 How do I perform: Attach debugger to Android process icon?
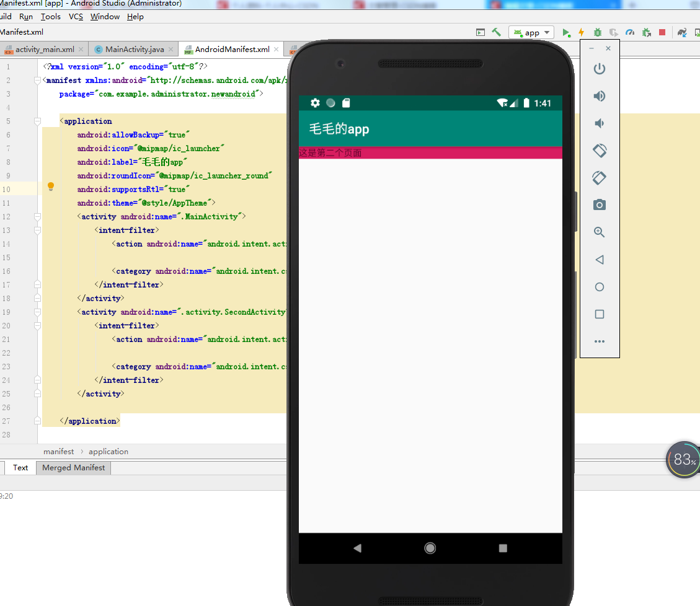[647, 33]
